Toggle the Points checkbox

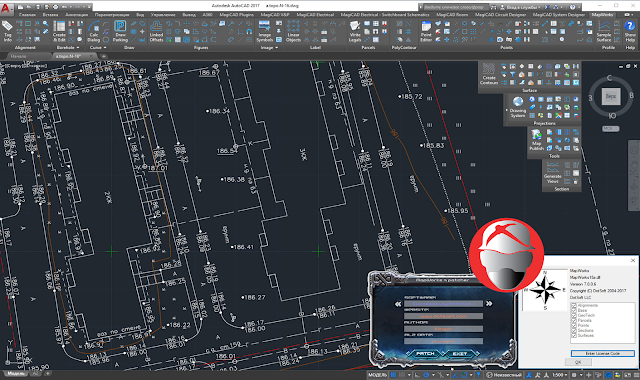574,325
